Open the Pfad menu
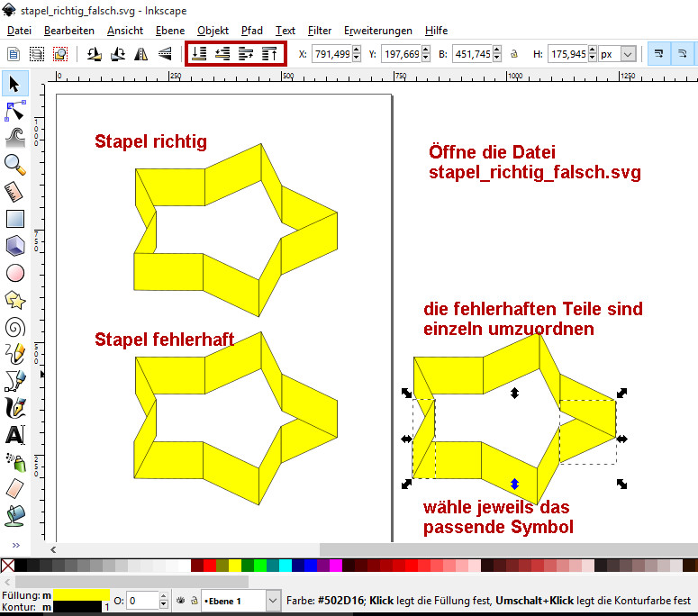Viewport: 698px width, 616px height. tap(252, 31)
